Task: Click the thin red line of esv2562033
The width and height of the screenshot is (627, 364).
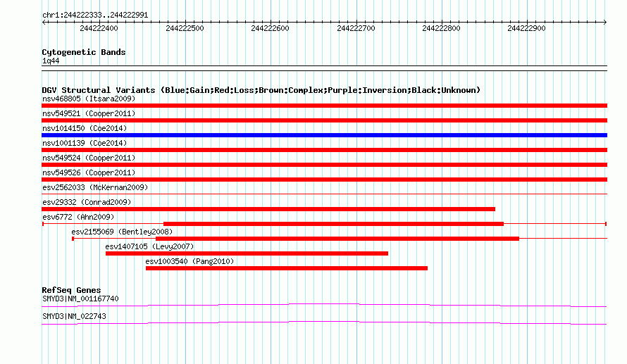Action: pos(324,194)
